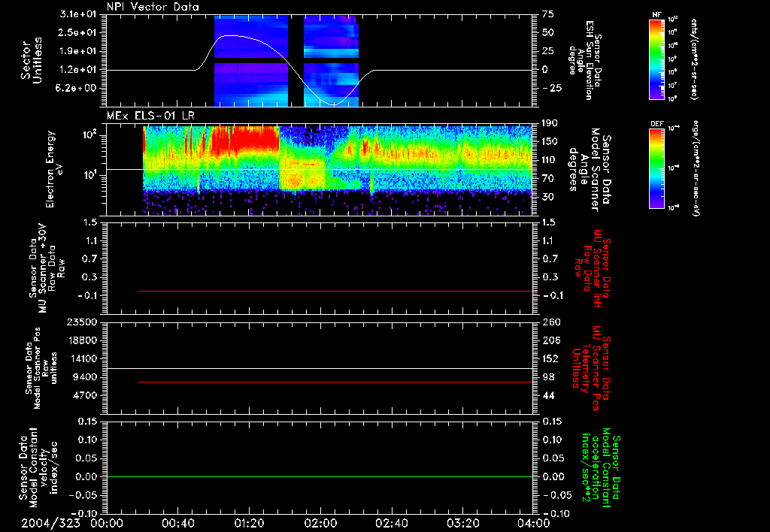Click the green "Model Constant acceleration" axis label

point(601,469)
